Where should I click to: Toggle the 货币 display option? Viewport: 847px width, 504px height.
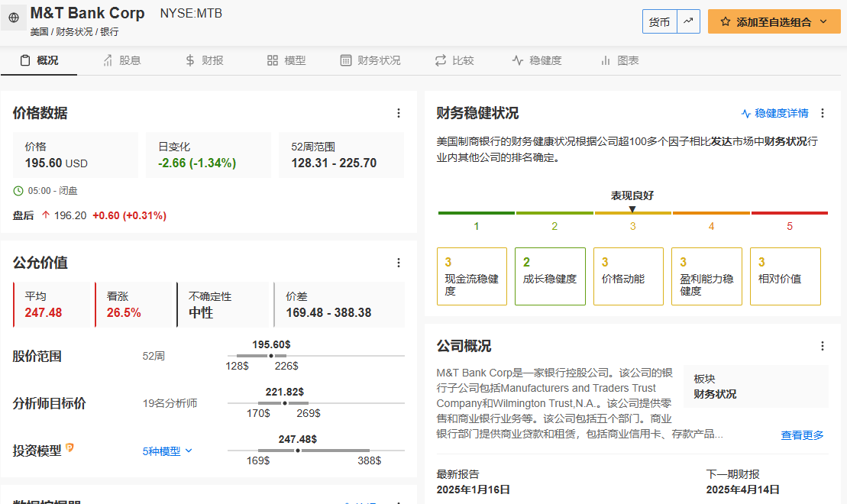[x=659, y=22]
